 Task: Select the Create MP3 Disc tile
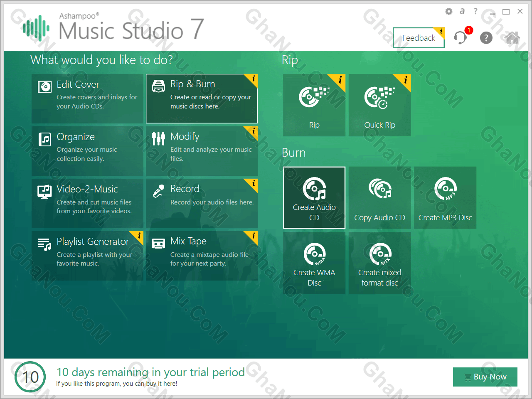445,198
